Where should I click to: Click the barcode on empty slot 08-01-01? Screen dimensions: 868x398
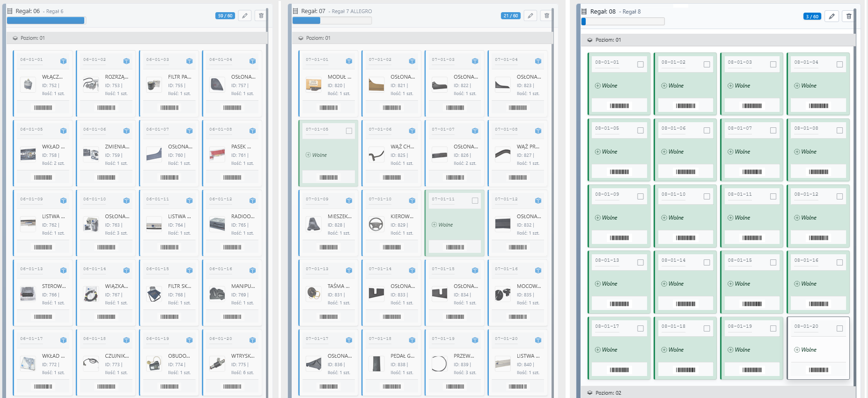619,106
